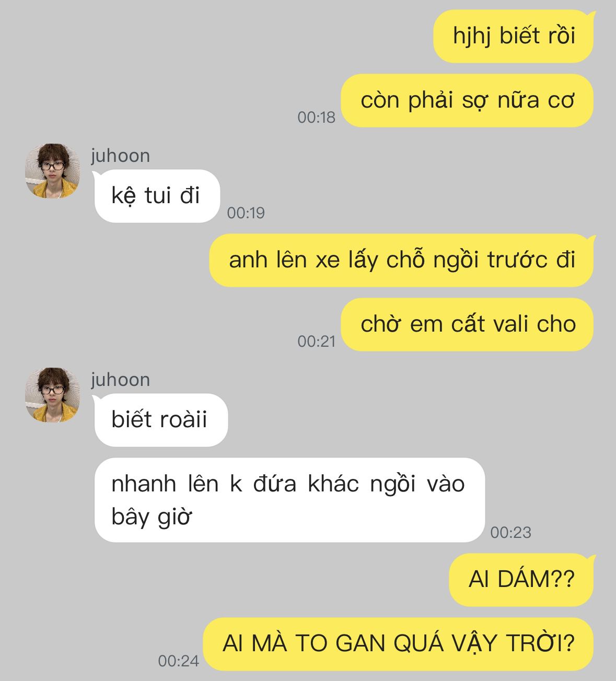The height and width of the screenshot is (681, 616).
Task: Select the 'AI DÁM??' message bubble
Action: coord(521,580)
